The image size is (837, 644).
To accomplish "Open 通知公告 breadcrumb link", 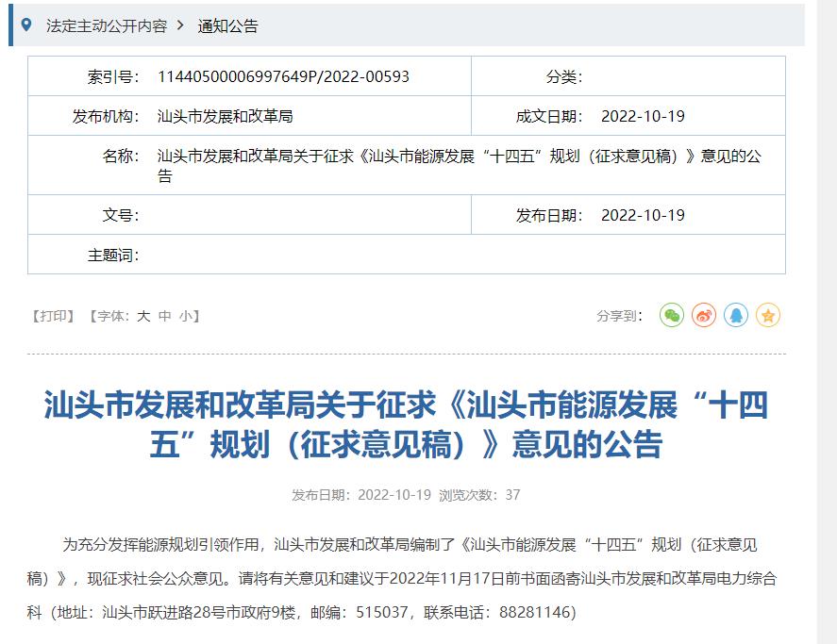I will 226,26.
